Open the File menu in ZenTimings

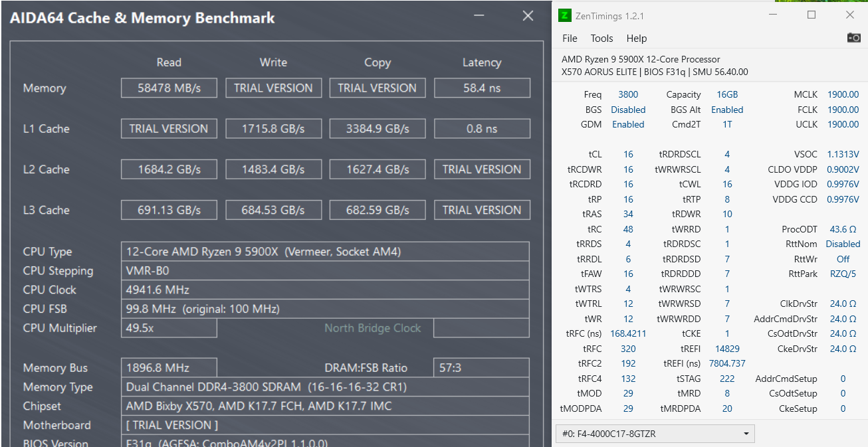tap(570, 39)
